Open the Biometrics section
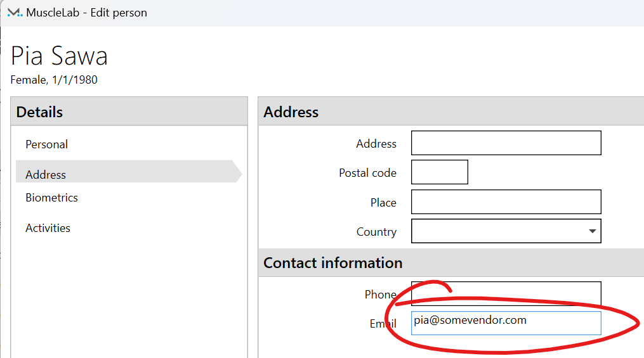This screenshot has width=644, height=358. click(52, 198)
